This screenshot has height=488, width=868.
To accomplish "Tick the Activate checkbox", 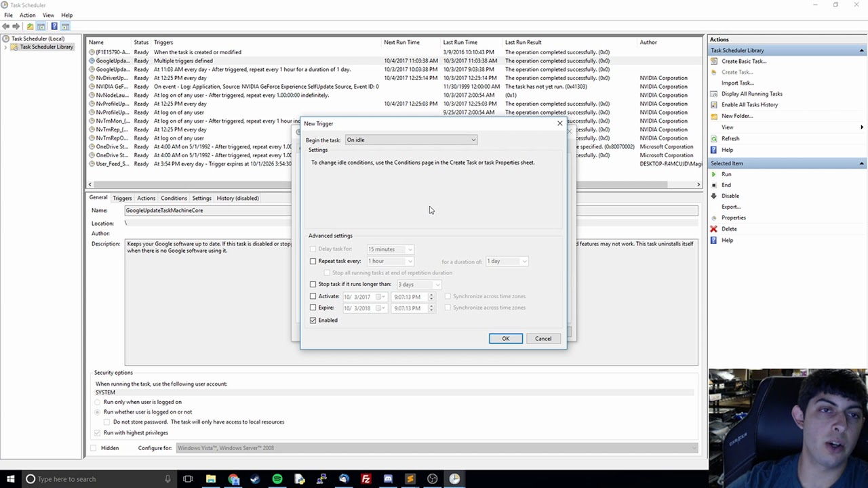I will 313,296.
